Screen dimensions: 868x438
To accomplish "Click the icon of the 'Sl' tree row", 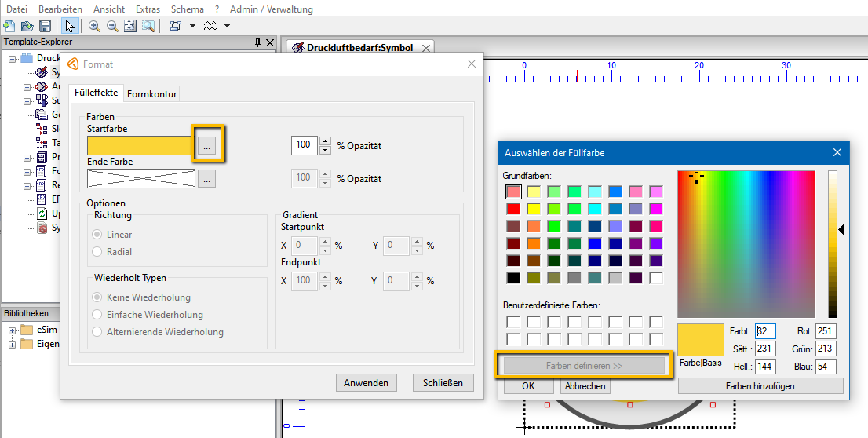I will 42,129.
